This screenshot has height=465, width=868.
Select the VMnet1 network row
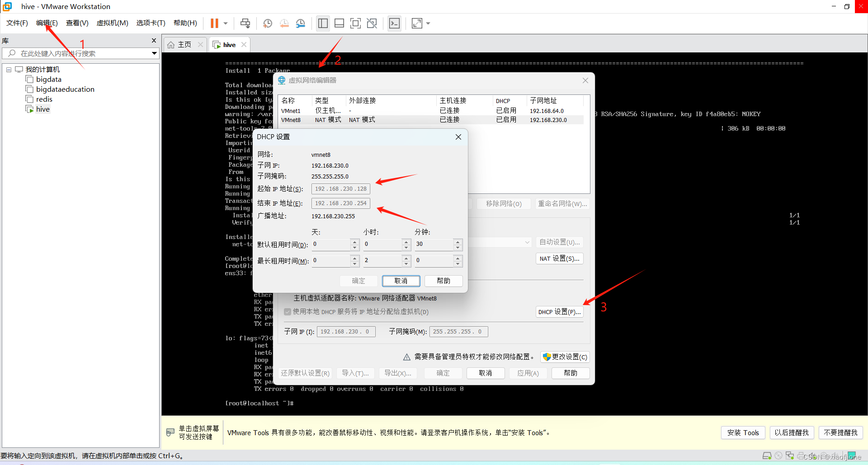(432, 111)
